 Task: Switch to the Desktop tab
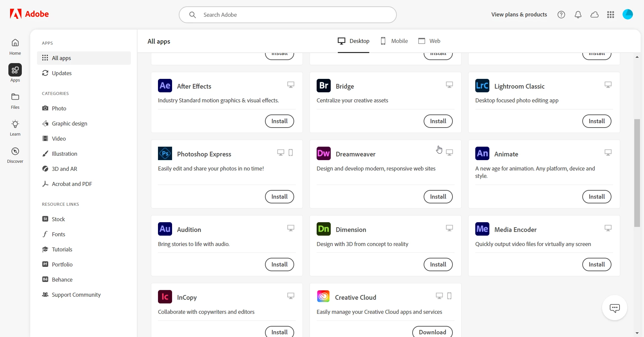354,41
